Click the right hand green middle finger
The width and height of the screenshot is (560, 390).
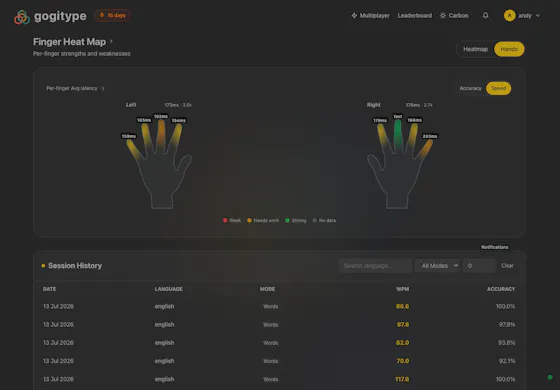click(398, 136)
